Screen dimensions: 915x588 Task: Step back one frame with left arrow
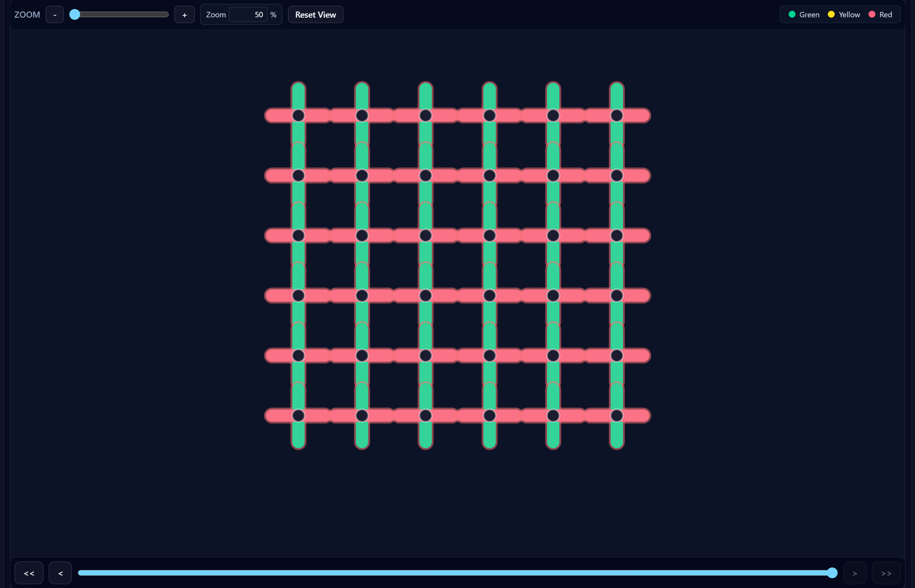tap(60, 573)
